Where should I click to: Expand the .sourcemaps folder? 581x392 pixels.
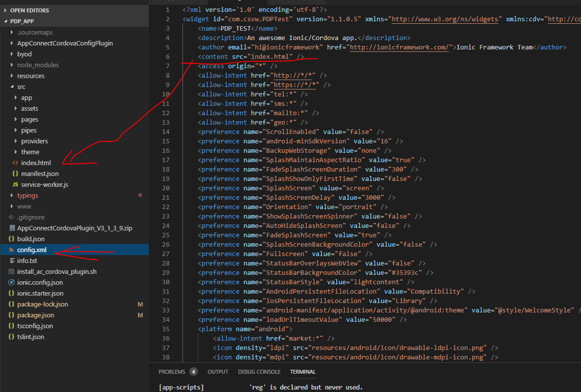pyautogui.click(x=12, y=32)
